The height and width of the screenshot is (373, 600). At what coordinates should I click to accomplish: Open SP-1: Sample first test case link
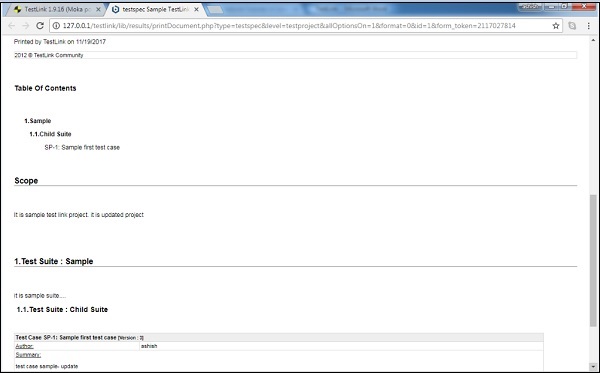click(x=82, y=148)
